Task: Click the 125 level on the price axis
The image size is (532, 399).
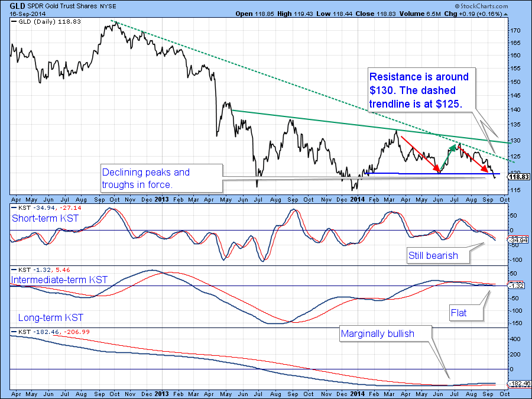Action: pyautogui.click(x=515, y=157)
